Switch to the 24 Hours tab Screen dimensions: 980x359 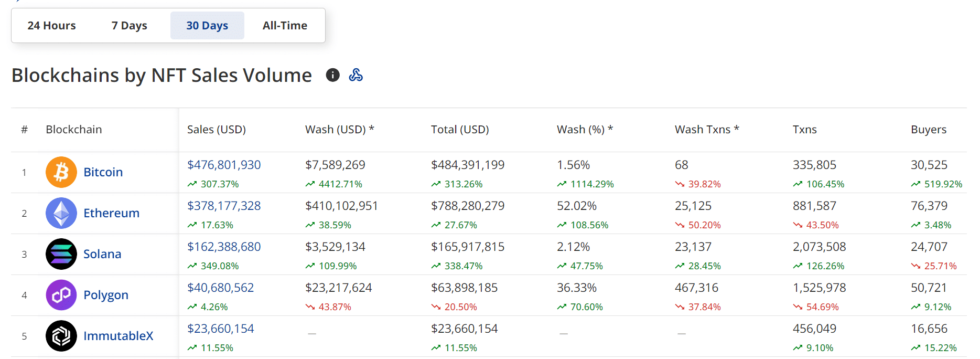tap(51, 26)
